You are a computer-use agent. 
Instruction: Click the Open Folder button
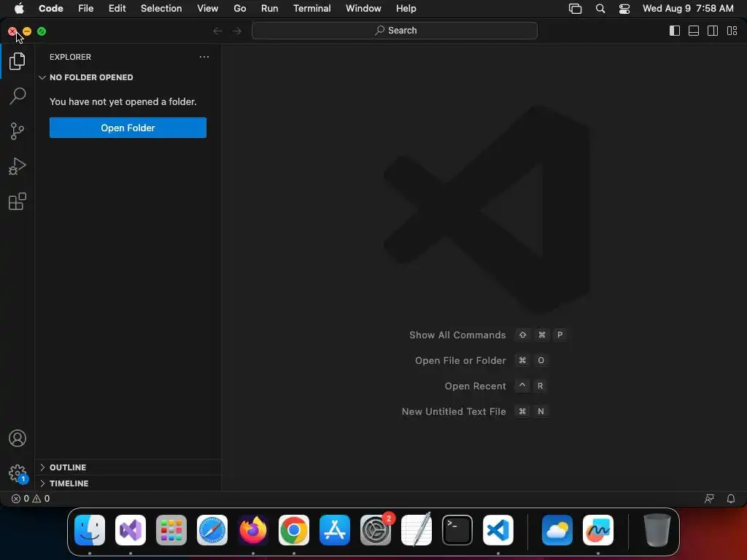click(x=128, y=128)
